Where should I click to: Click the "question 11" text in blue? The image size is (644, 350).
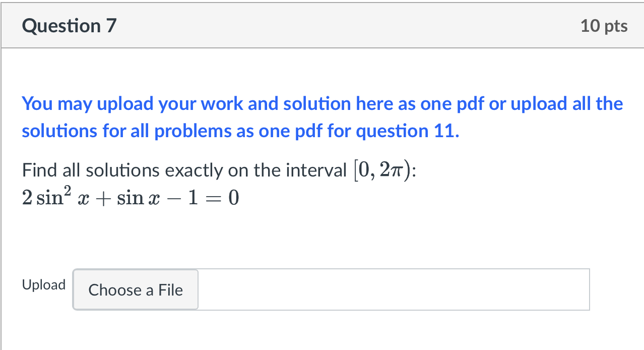click(407, 131)
